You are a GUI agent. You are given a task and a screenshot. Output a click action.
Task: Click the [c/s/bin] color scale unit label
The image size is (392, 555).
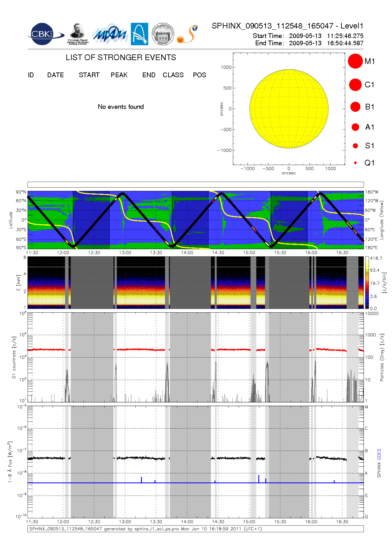384,283
